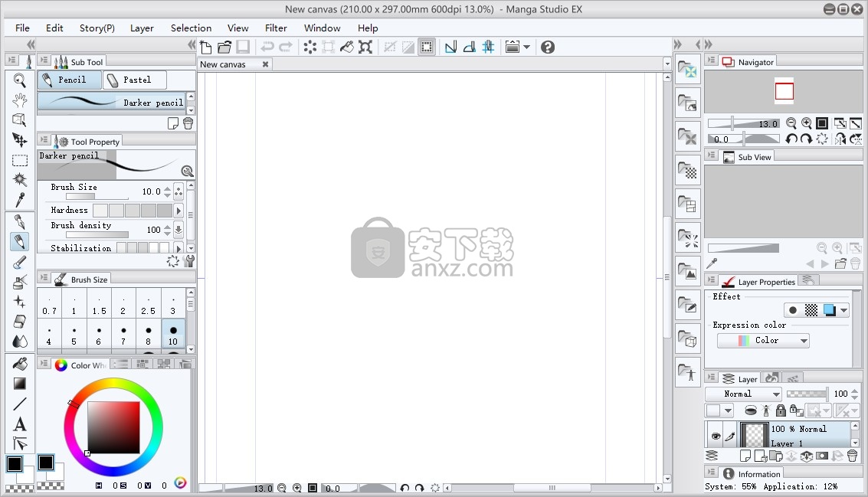Open the Story(P) menu
Screen dimensions: 868x497
[x=97, y=28]
